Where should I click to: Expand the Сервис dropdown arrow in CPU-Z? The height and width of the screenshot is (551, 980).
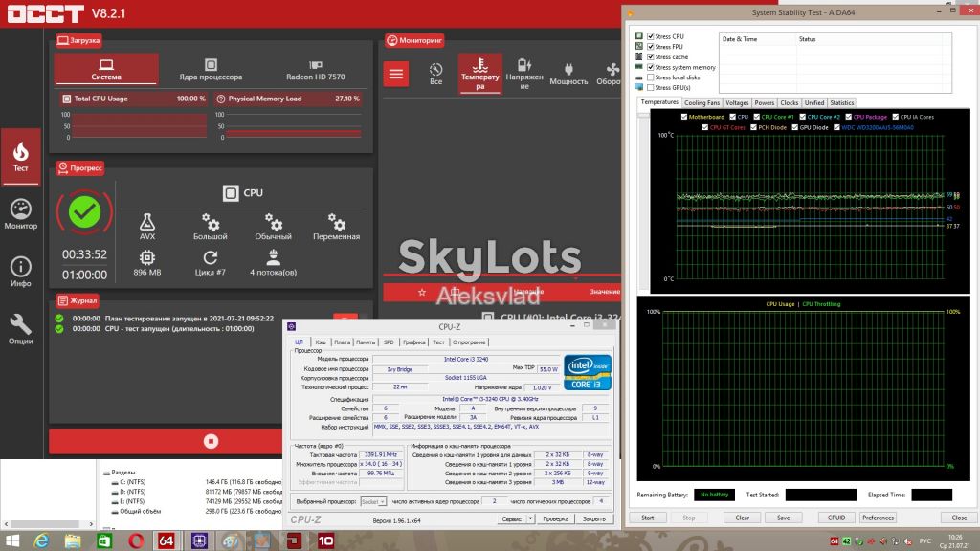click(530, 519)
